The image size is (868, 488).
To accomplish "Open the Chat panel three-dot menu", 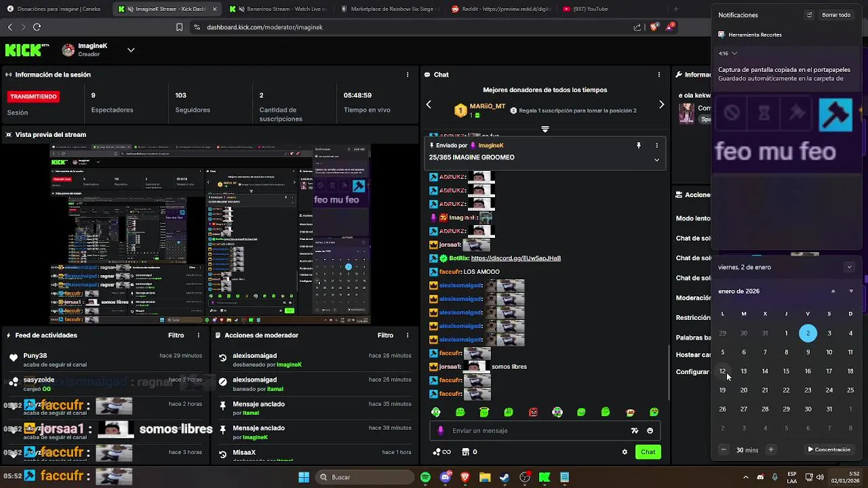I will tap(659, 75).
